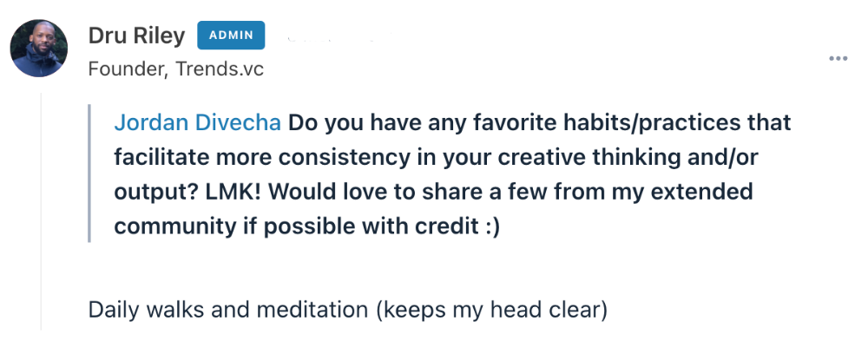Click the Jordan Divecha mention link
Screen dimensions: 868x347
coord(198,123)
